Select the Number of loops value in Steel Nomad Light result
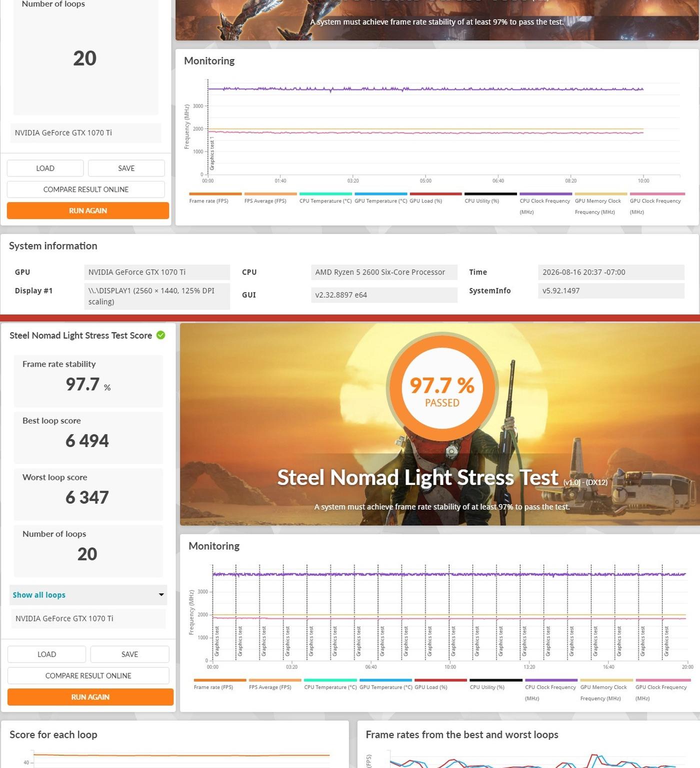Viewport: 700px width, 768px height. (87, 554)
